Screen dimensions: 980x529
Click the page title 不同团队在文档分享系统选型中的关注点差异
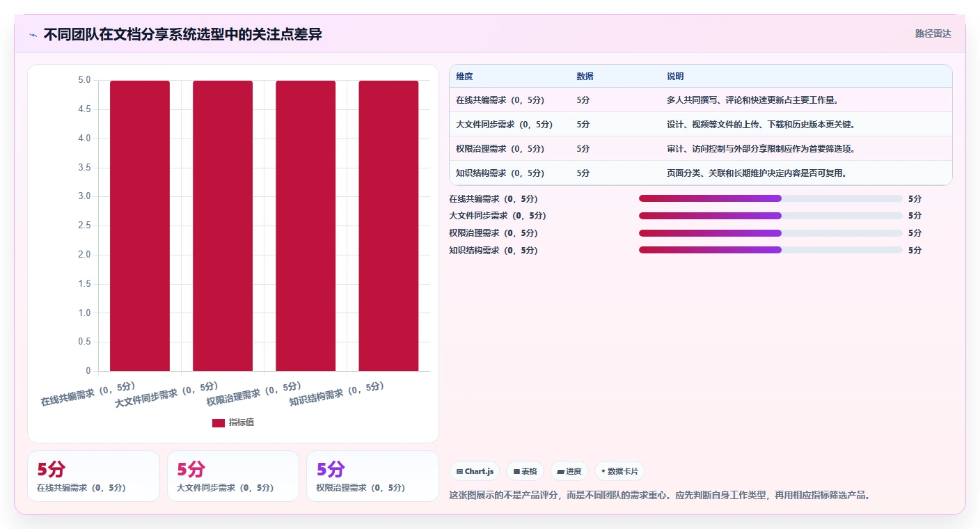[x=182, y=35]
